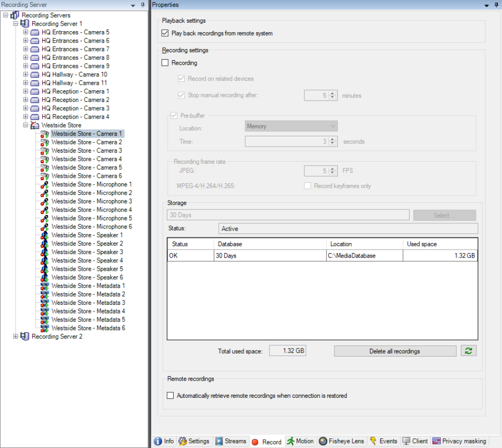The image size is (502, 448).
Task: Click the Westside Store - Camera 3 icon
Action: (x=45, y=151)
